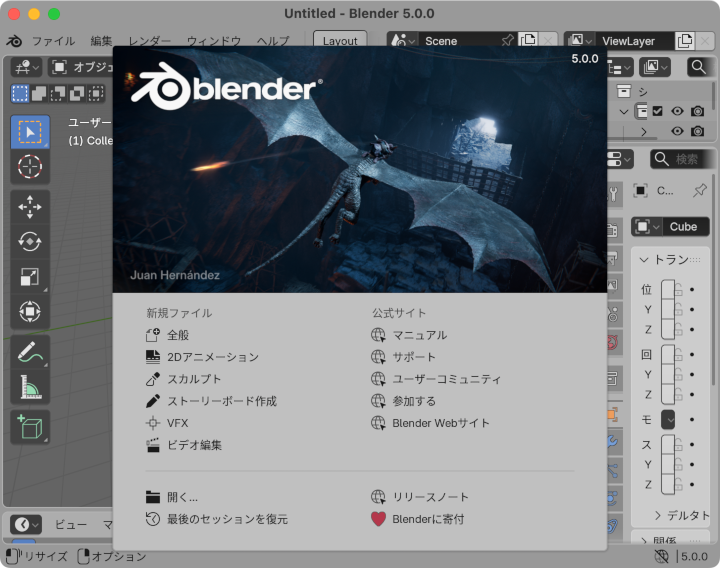Open outliner view layer filter dropdown
Image resolution: width=720 pixels, height=568 pixels.
pyautogui.click(x=656, y=67)
